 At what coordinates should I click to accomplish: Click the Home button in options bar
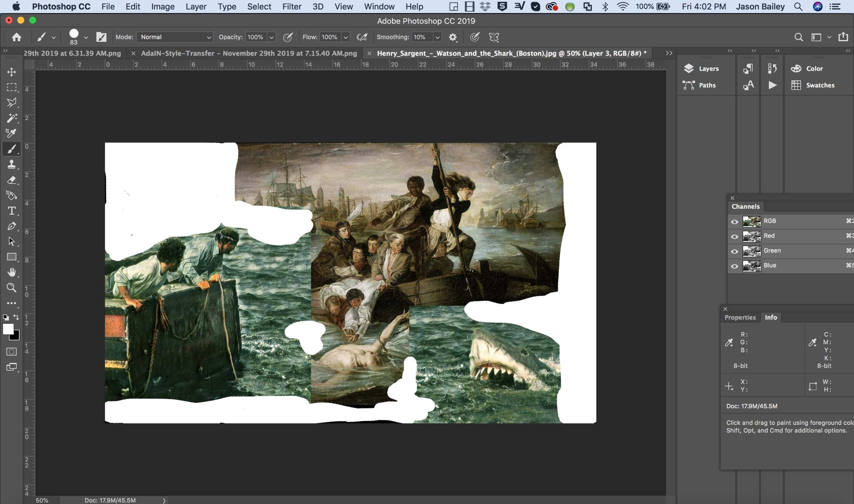16,37
